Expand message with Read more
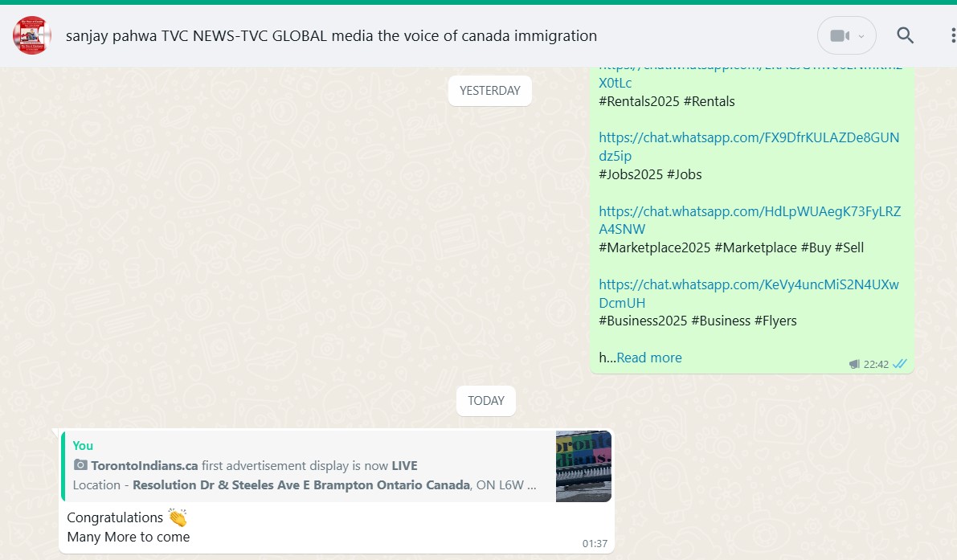Viewport: 957px width, 560px height. click(649, 358)
